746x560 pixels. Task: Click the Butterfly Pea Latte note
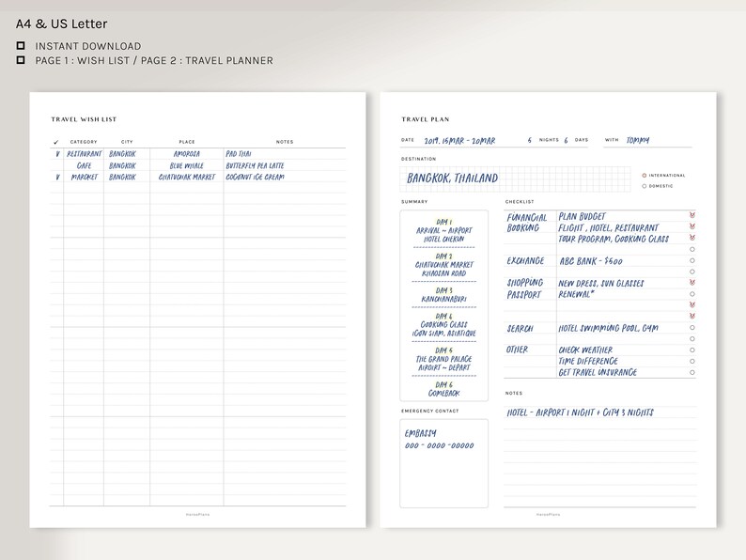255,165
